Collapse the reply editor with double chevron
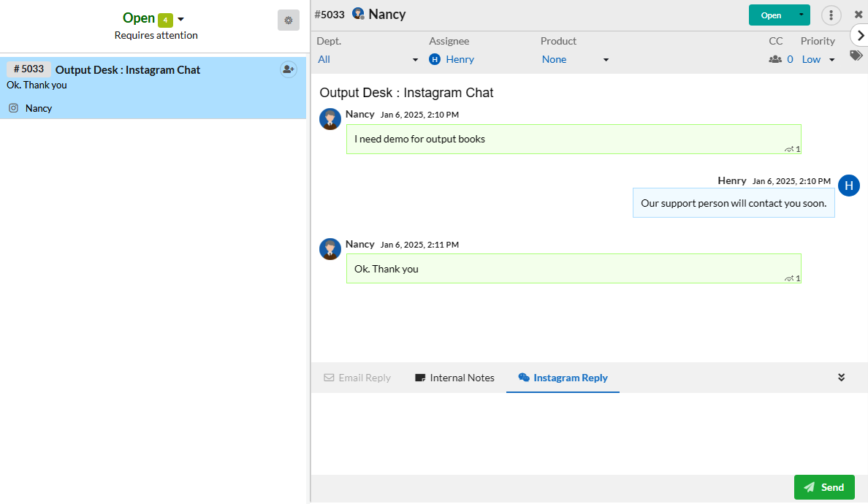868x504 pixels. (x=841, y=378)
